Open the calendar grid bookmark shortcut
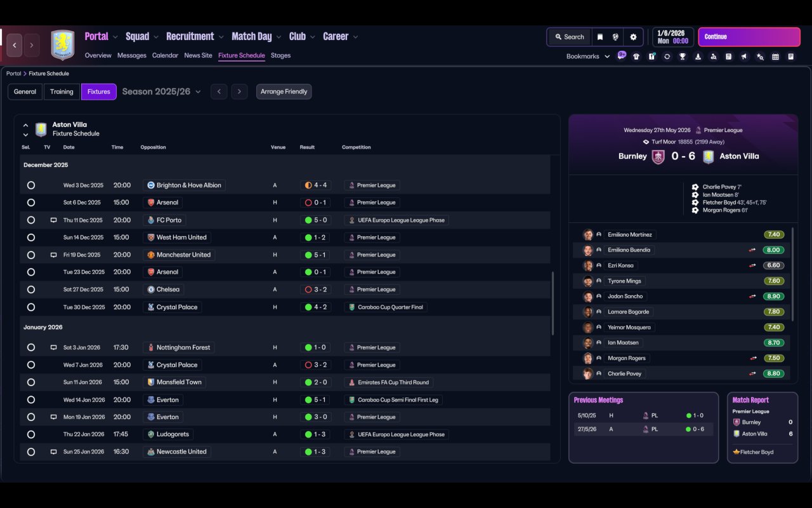 (x=775, y=57)
